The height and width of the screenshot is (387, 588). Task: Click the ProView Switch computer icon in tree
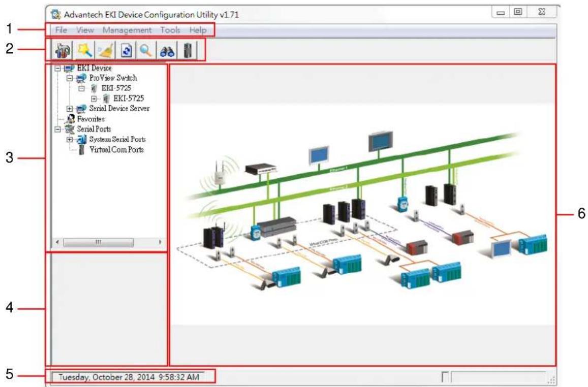(81, 78)
